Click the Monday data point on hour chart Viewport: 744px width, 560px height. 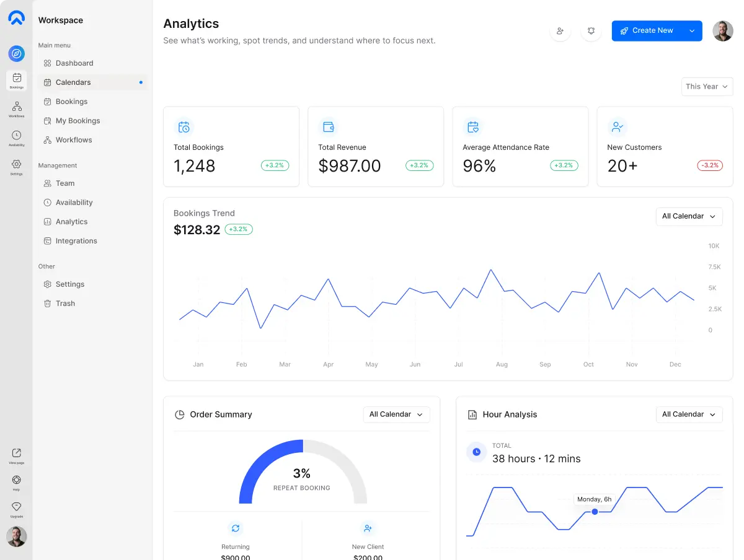(x=595, y=512)
